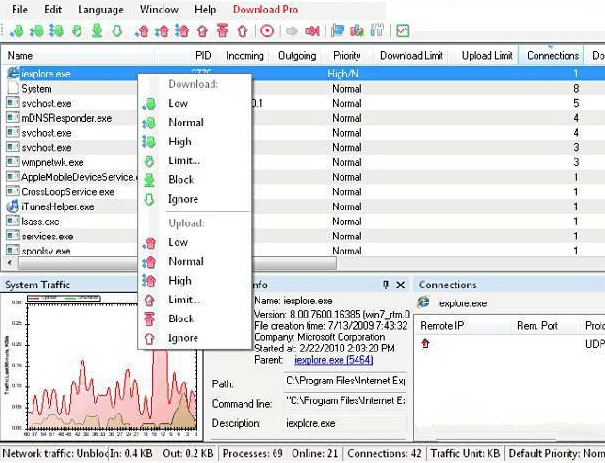Click the Internet Explorer icon in Connections panel
This screenshot has height=463, width=605.
(x=424, y=302)
